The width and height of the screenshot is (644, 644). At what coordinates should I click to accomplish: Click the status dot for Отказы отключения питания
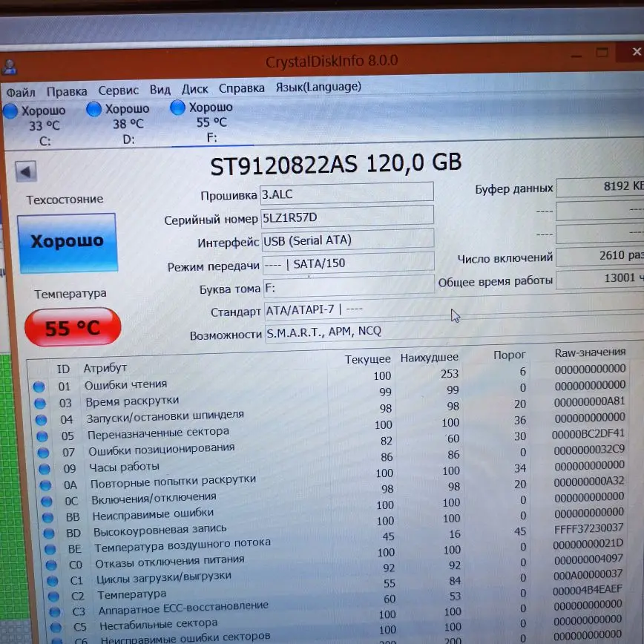coord(51,565)
